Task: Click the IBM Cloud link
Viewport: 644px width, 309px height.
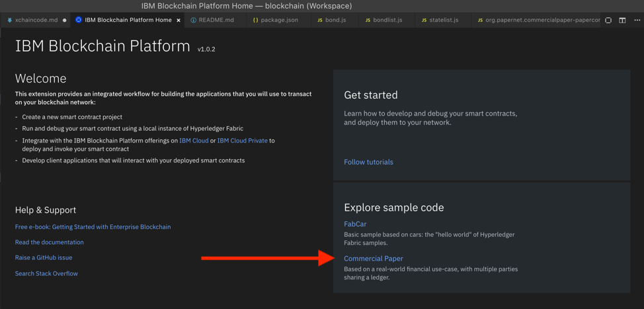Action: (194, 141)
